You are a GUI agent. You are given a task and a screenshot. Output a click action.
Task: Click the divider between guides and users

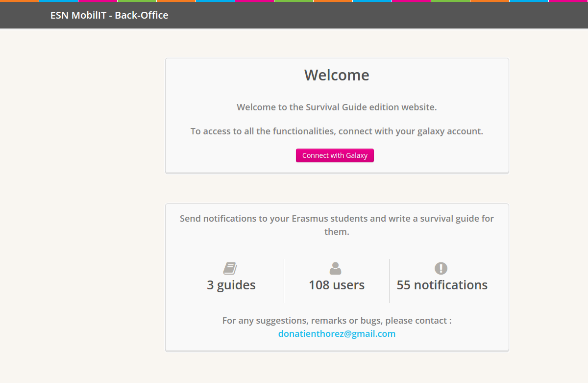284,281
